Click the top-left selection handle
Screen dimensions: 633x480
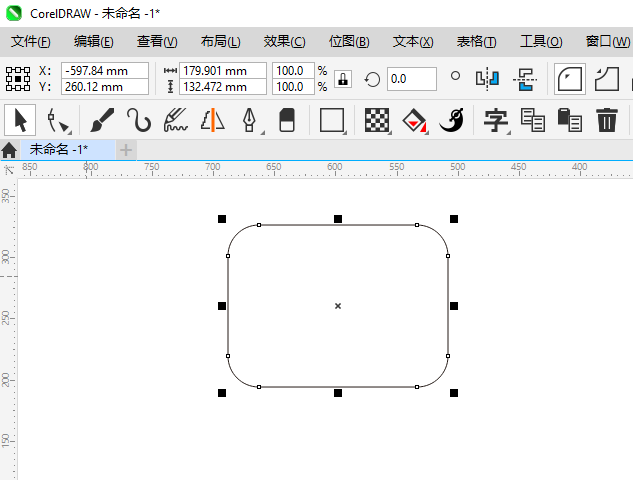point(222,219)
